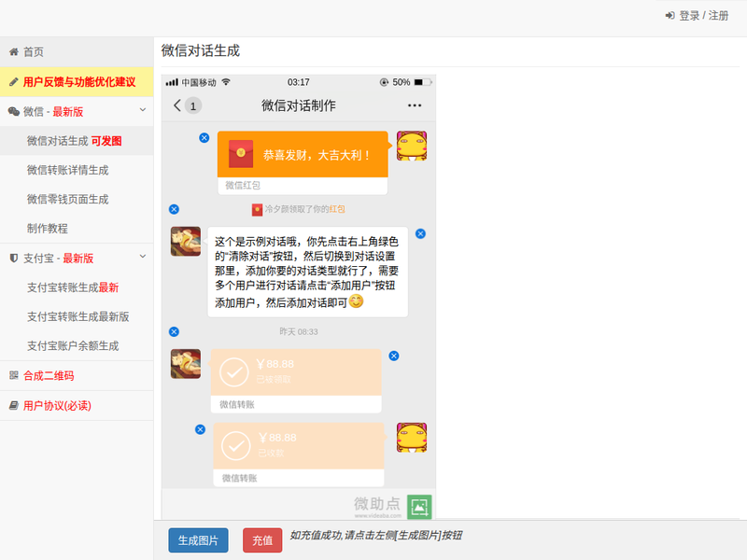Click yellow cat avatar beside 已收款 transfer
This screenshot has height=560, width=747.
412,437
